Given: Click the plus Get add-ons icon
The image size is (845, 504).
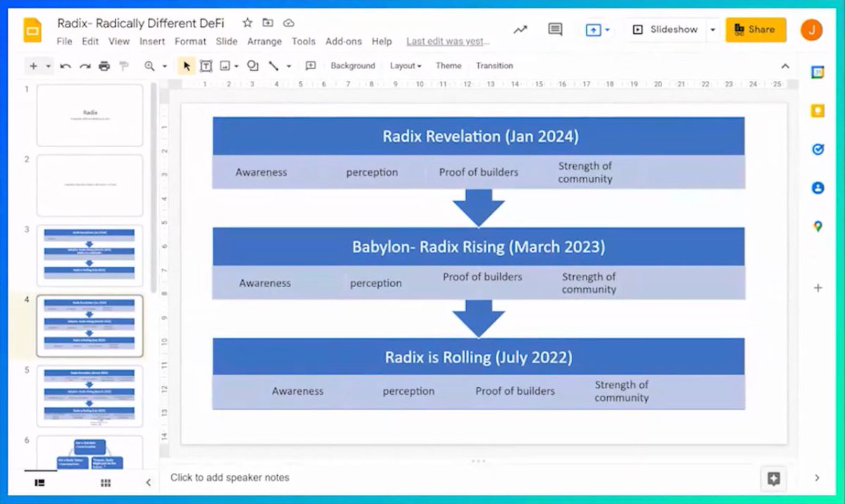Looking at the screenshot, I should point(818,288).
